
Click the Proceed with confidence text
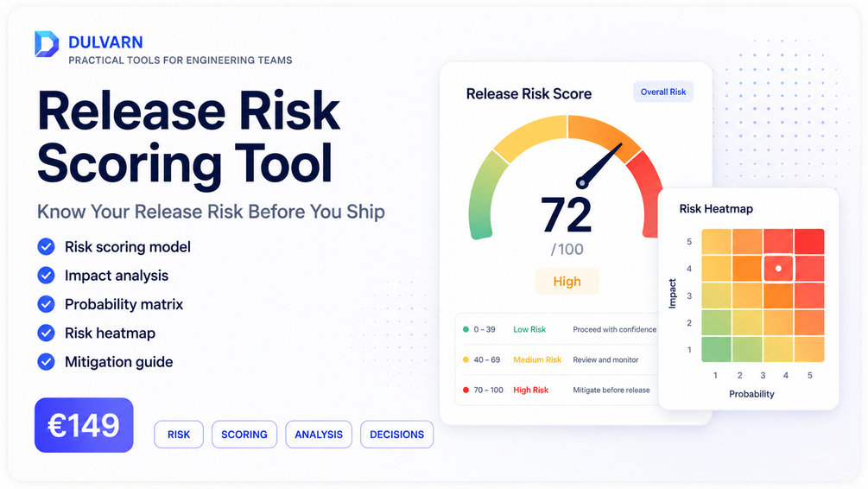click(614, 329)
